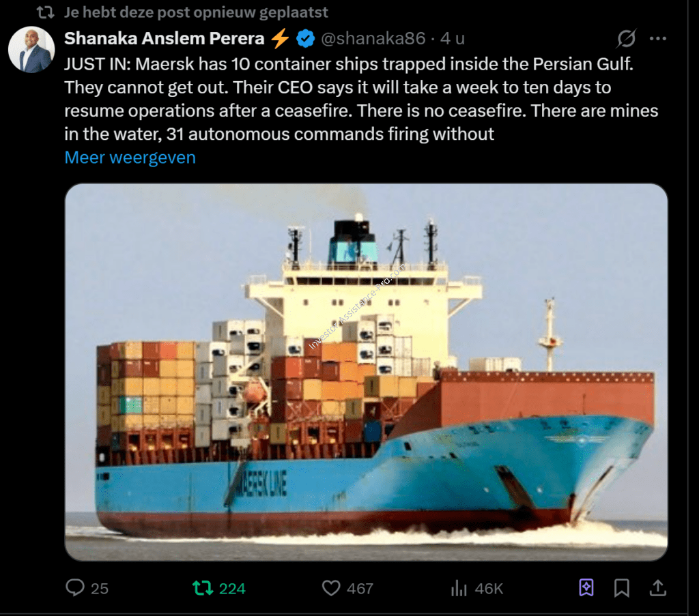Click the blue verified checkmark badge
Image resolution: width=699 pixels, height=616 pixels.
305,39
